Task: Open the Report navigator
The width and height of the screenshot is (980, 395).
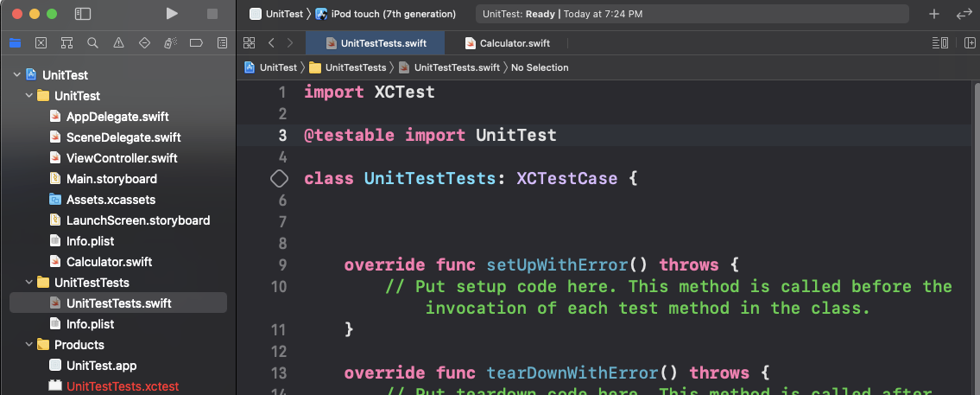Action: [222, 43]
